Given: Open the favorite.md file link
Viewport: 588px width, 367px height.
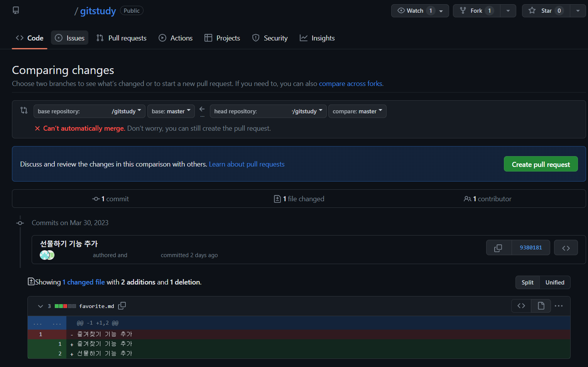Looking at the screenshot, I should tap(96, 306).
